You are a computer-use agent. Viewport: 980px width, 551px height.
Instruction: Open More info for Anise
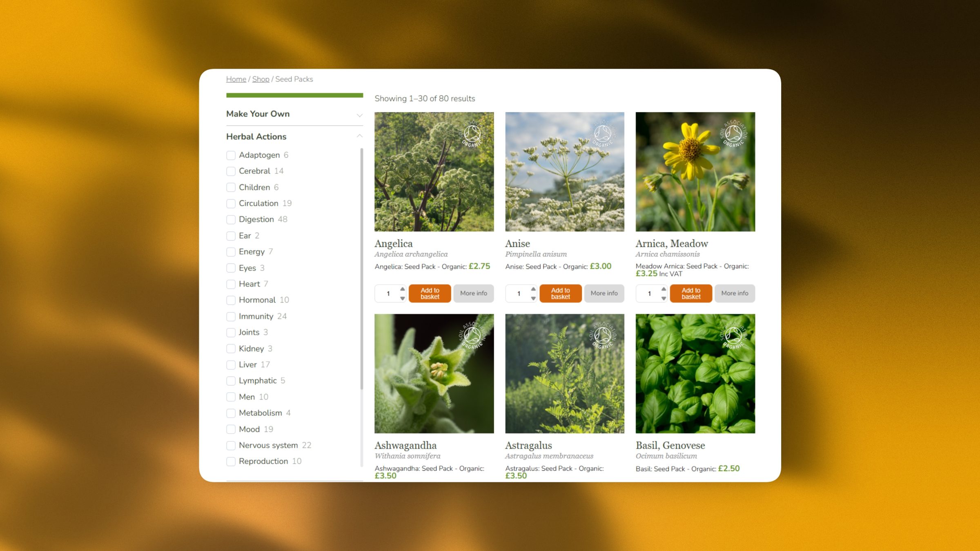604,293
